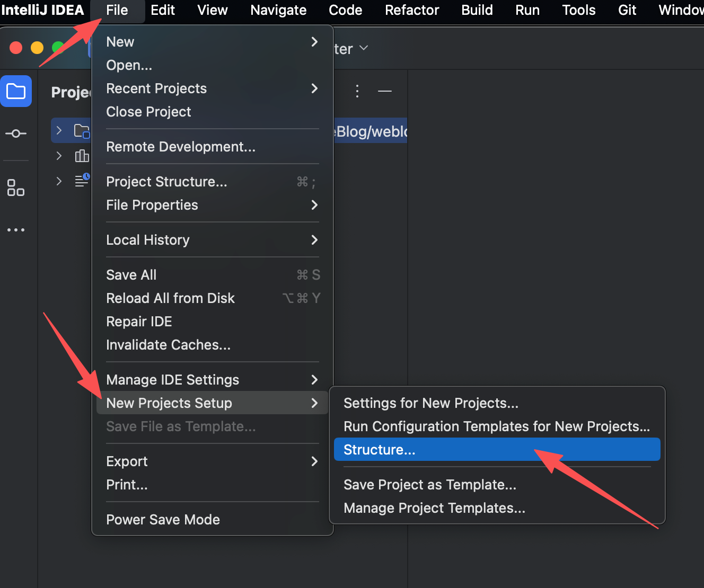
Task: Click the More tool windows ellipsis icon
Action: 16,230
